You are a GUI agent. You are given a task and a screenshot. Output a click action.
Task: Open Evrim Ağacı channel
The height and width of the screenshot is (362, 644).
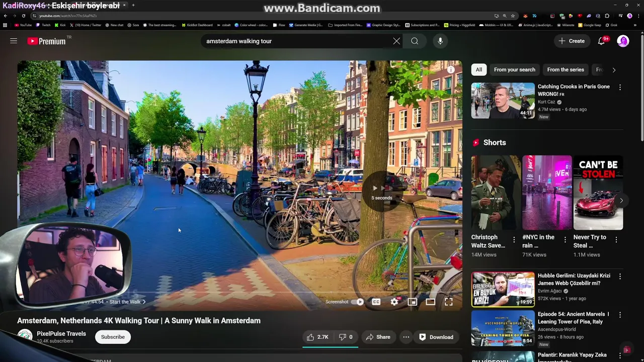coord(550,291)
